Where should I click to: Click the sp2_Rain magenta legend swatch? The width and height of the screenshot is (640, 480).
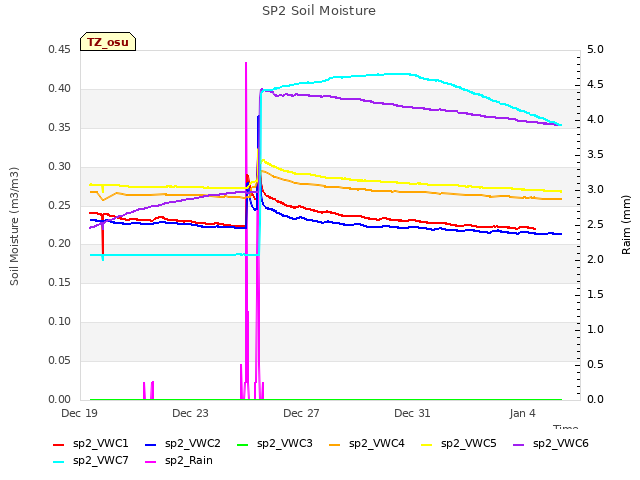[151, 462]
